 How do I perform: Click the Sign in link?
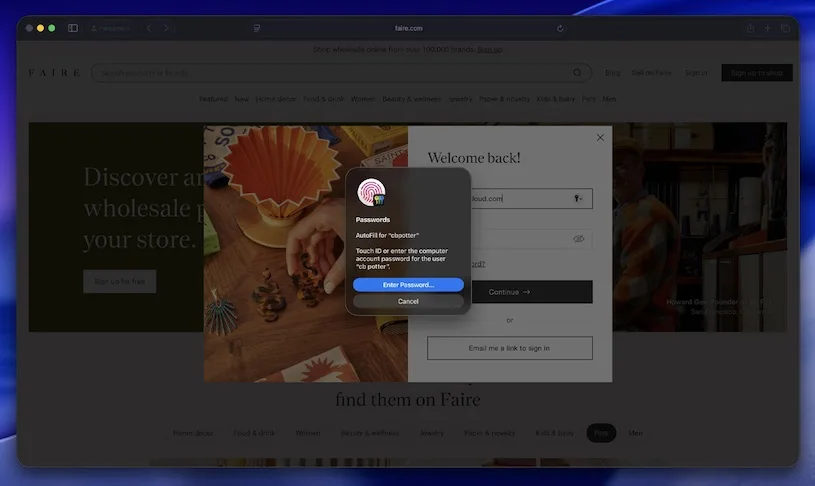click(696, 73)
